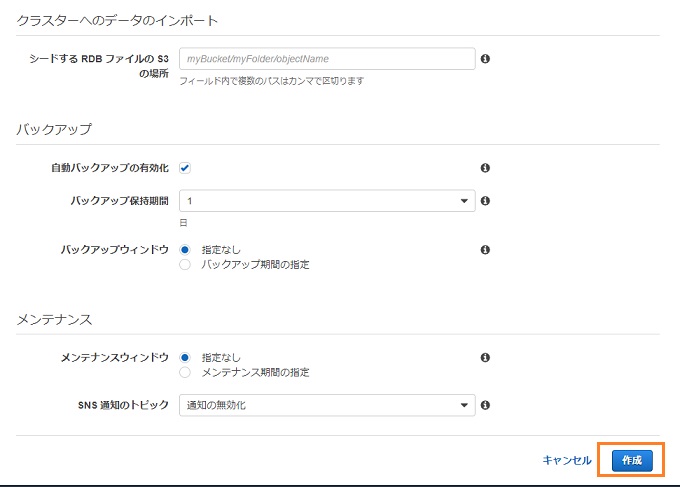Click the 作成 button
The width and height of the screenshot is (680, 487).
tap(632, 460)
